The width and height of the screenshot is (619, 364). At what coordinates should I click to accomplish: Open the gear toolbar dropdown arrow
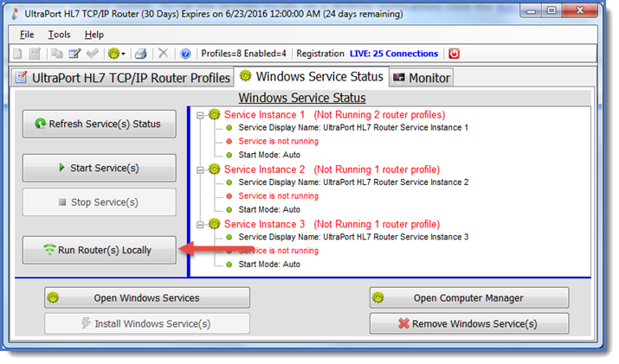coord(124,54)
